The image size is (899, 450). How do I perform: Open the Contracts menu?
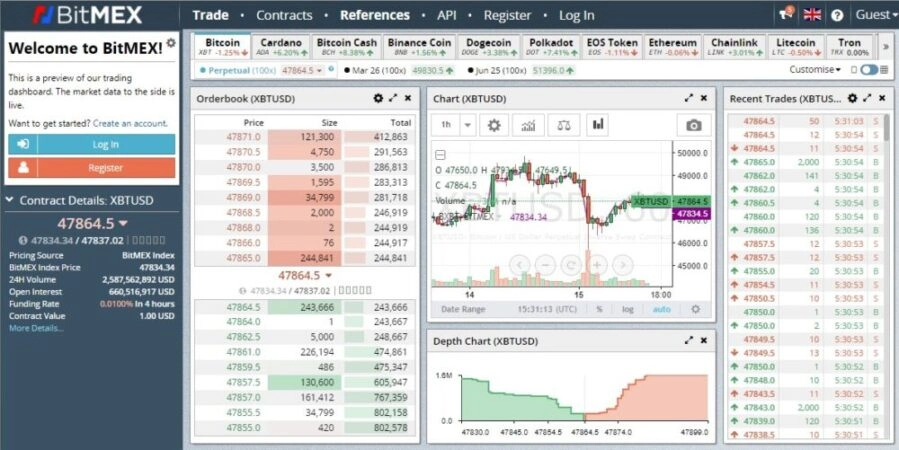click(x=284, y=15)
